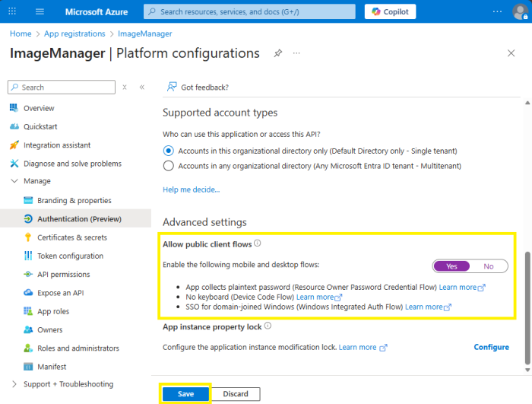The height and width of the screenshot is (404, 532).
Task: Close the Platform configurations blade
Action: point(511,53)
